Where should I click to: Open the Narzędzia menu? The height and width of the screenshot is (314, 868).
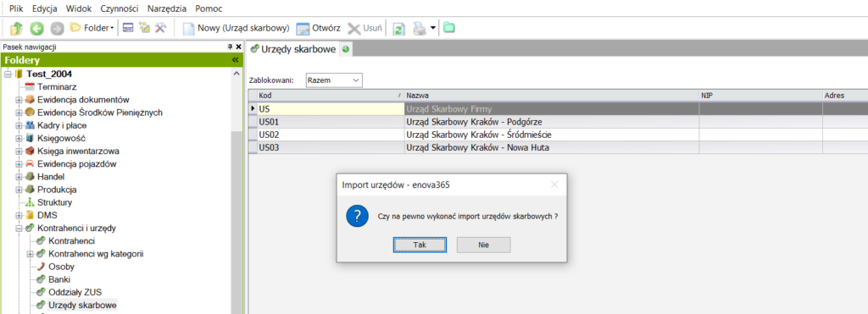click(168, 8)
